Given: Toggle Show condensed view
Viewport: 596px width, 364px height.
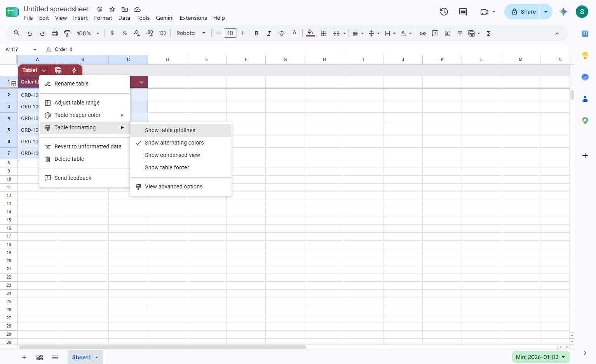Looking at the screenshot, I should coord(181,155).
